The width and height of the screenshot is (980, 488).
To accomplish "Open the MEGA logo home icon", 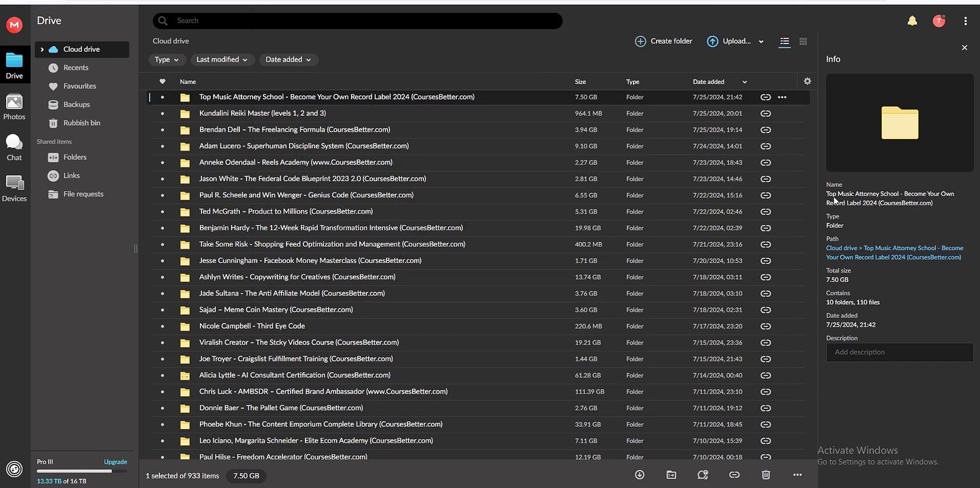I will click(x=14, y=25).
